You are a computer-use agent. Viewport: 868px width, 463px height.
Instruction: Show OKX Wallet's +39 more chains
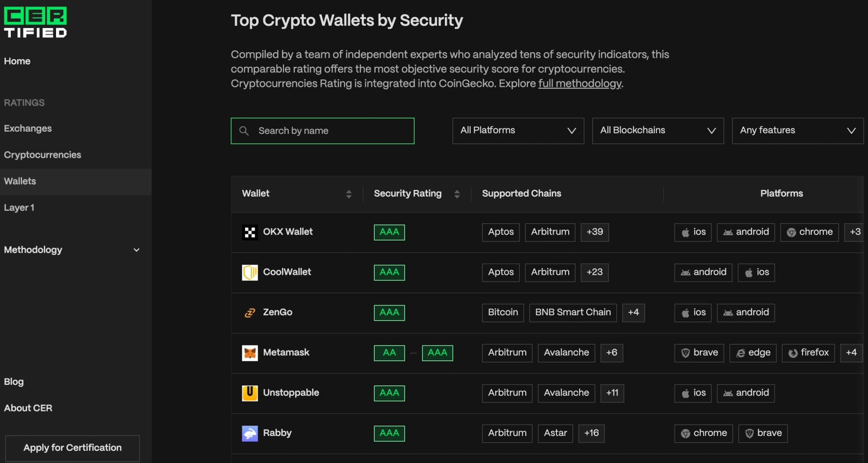point(594,232)
